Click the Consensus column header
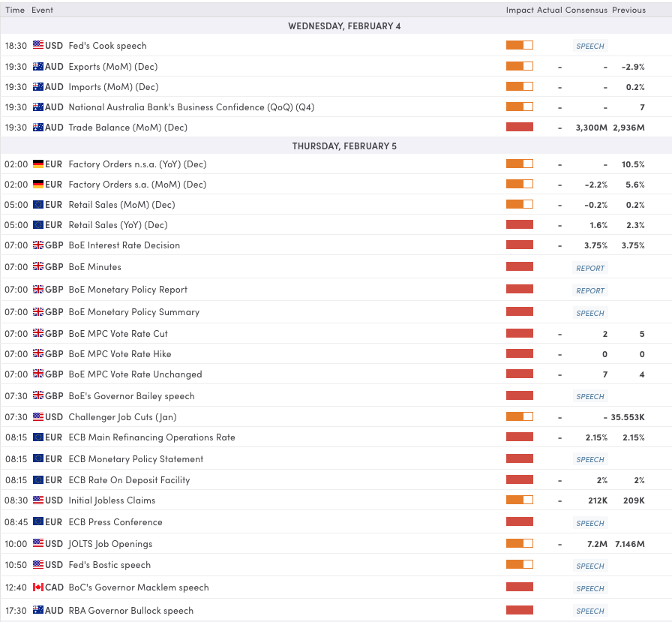 pyautogui.click(x=586, y=10)
